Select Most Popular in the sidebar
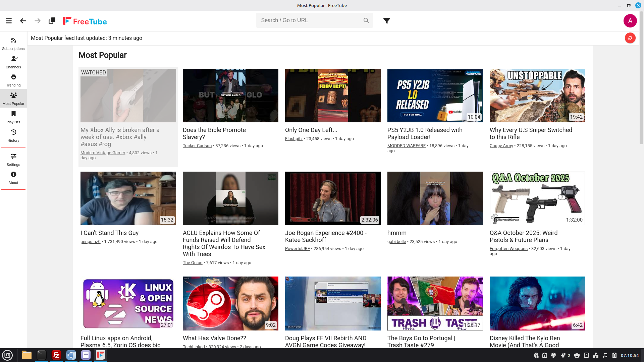This screenshot has width=644, height=362. click(x=13, y=99)
